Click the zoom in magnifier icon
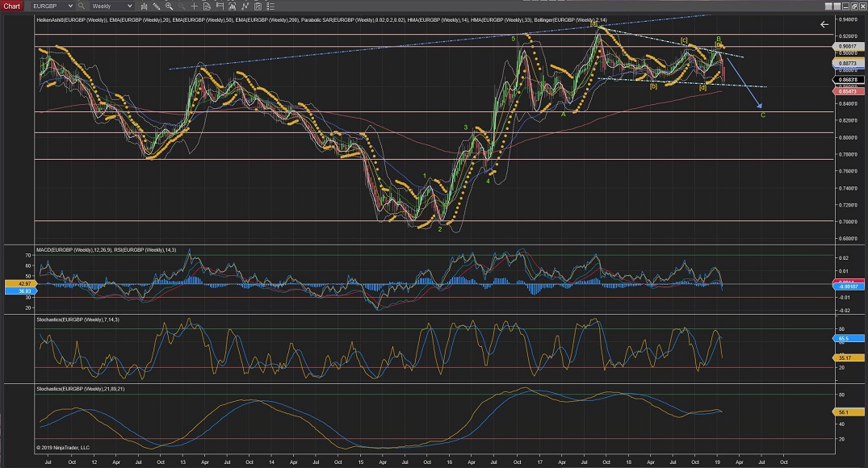Screen dimensions: 868x468 click(169, 6)
